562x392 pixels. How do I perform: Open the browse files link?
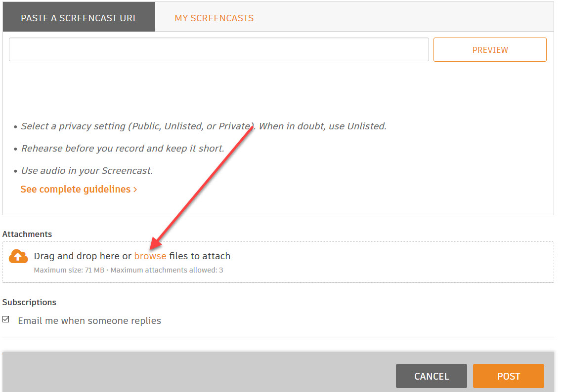(150, 256)
